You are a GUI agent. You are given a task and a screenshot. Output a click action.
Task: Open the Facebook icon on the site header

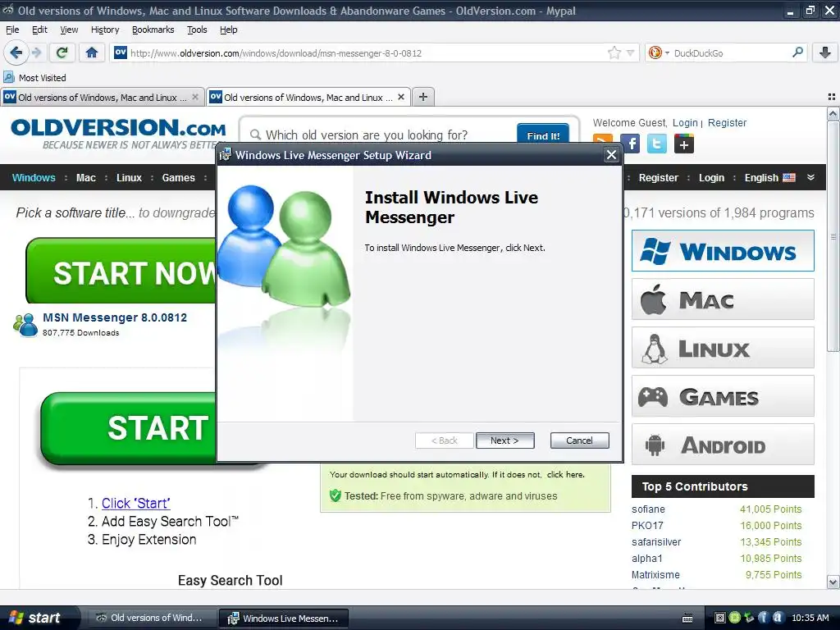coord(631,144)
